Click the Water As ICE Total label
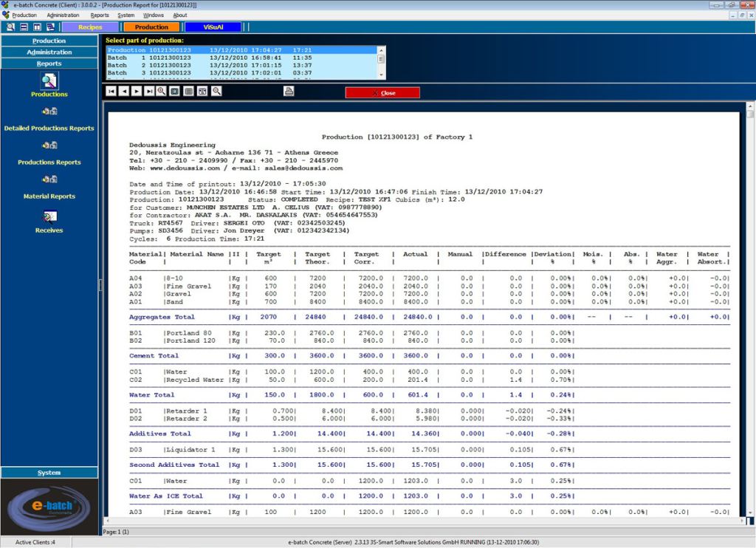756x548 pixels. pyautogui.click(x=166, y=496)
